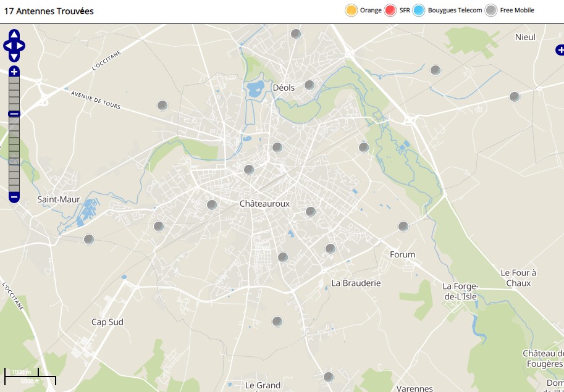Click the map scale bar
564x392 pixels.
tap(30, 376)
